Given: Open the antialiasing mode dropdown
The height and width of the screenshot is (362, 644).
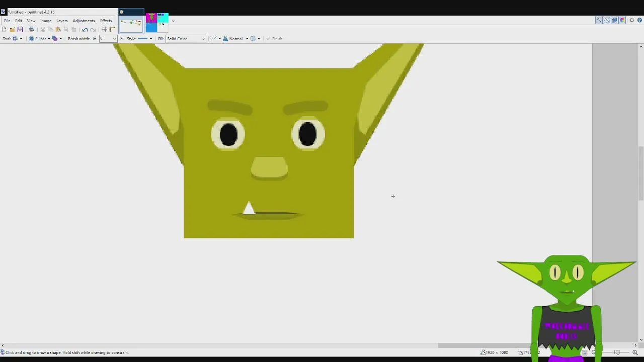Looking at the screenshot, I should (215, 39).
